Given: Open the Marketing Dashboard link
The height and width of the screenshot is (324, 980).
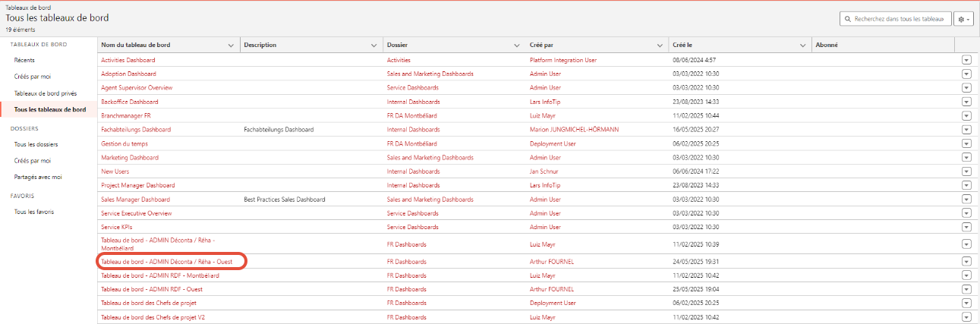Looking at the screenshot, I should (x=130, y=158).
